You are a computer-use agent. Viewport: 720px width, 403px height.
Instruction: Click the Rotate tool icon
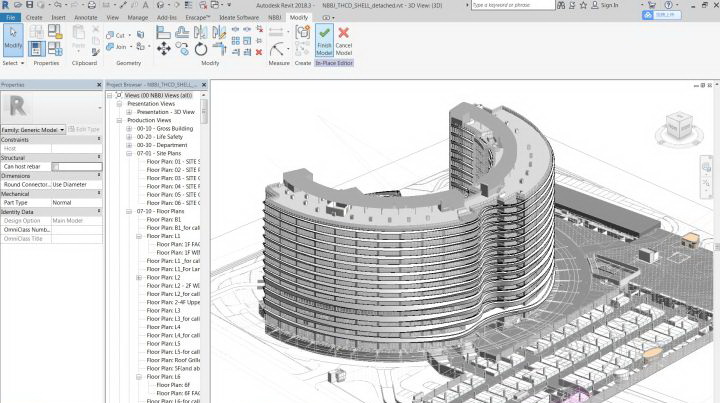(x=200, y=48)
